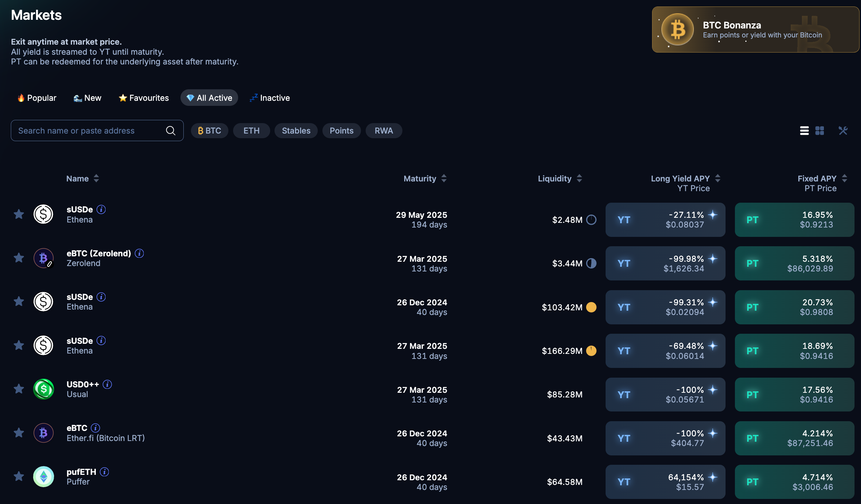Switch to grid view layout icon
This screenshot has height=504, width=861.
(820, 131)
